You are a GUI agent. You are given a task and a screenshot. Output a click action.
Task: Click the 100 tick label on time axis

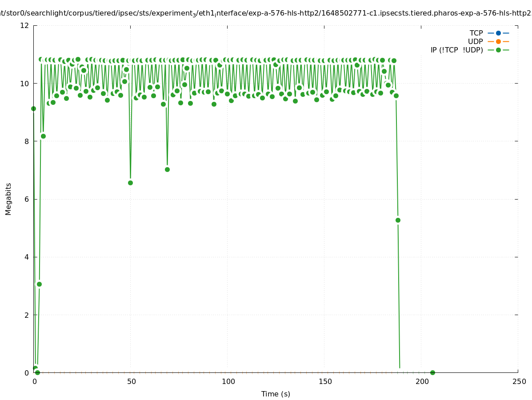coord(228,382)
